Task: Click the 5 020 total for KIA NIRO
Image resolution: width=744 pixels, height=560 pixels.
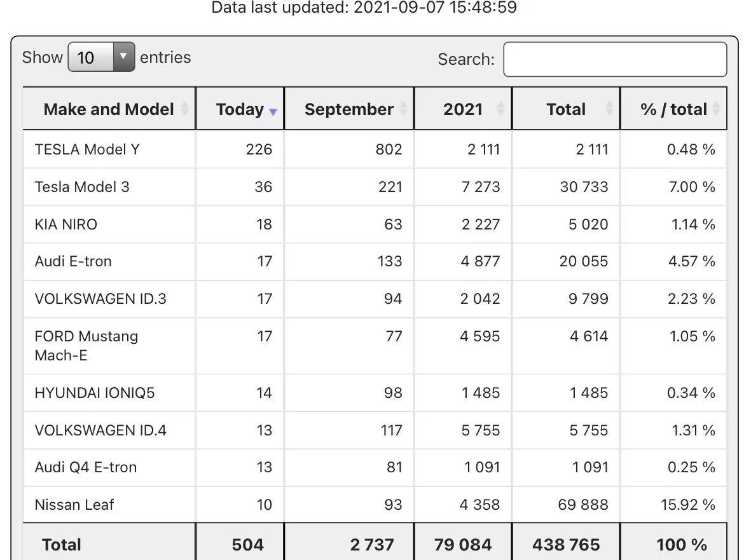Action: pyautogui.click(x=588, y=224)
